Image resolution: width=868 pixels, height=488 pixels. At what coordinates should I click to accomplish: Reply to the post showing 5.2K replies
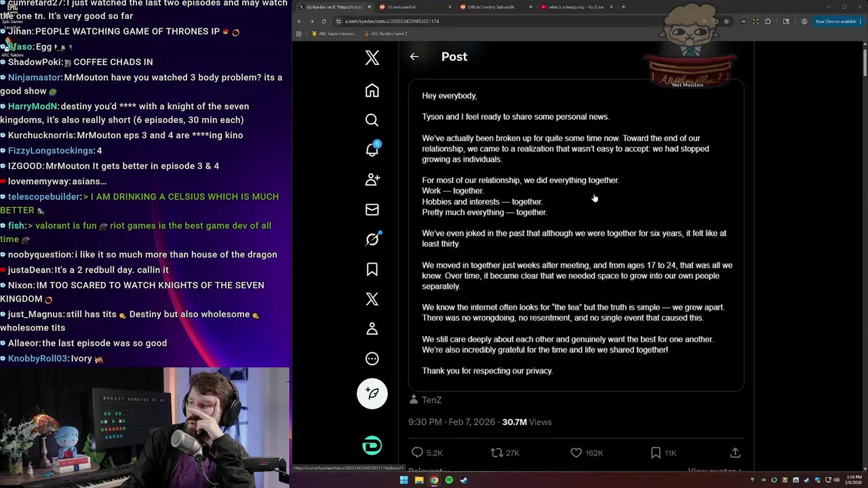tap(427, 453)
